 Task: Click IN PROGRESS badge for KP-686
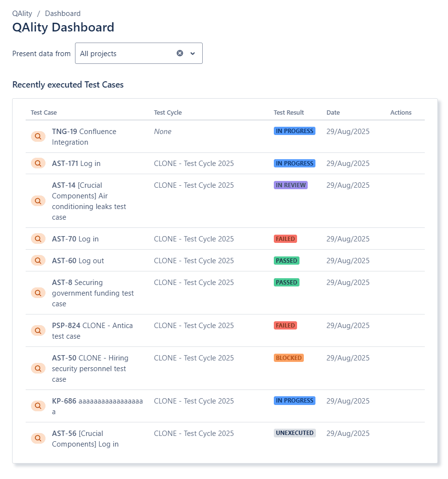pos(294,400)
